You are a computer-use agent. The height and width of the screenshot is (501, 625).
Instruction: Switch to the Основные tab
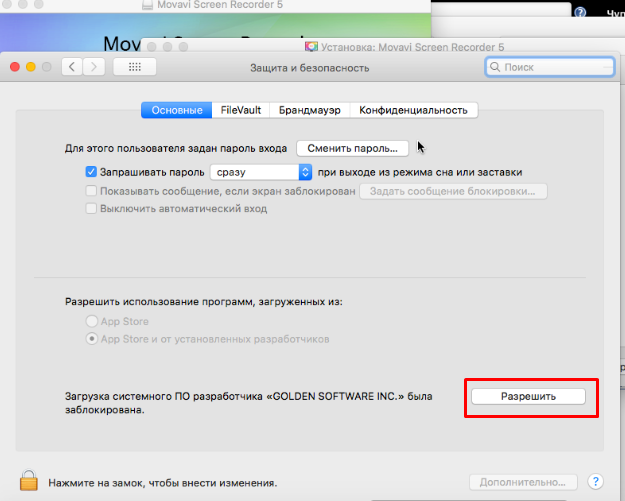[x=177, y=110]
